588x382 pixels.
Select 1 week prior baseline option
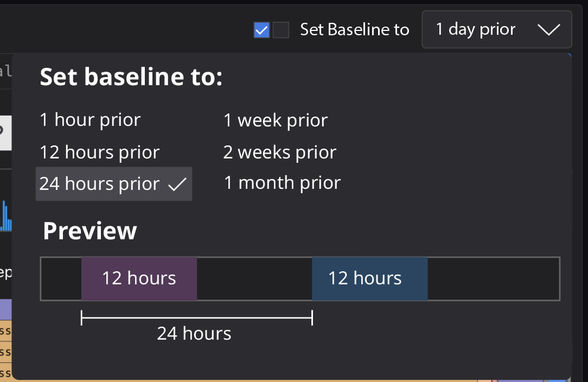276,120
